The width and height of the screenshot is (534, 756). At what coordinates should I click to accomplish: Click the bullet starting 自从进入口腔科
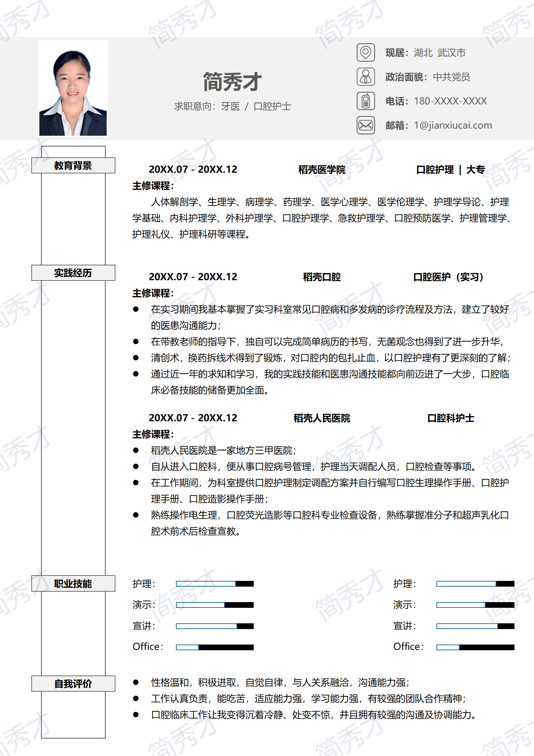[314, 467]
